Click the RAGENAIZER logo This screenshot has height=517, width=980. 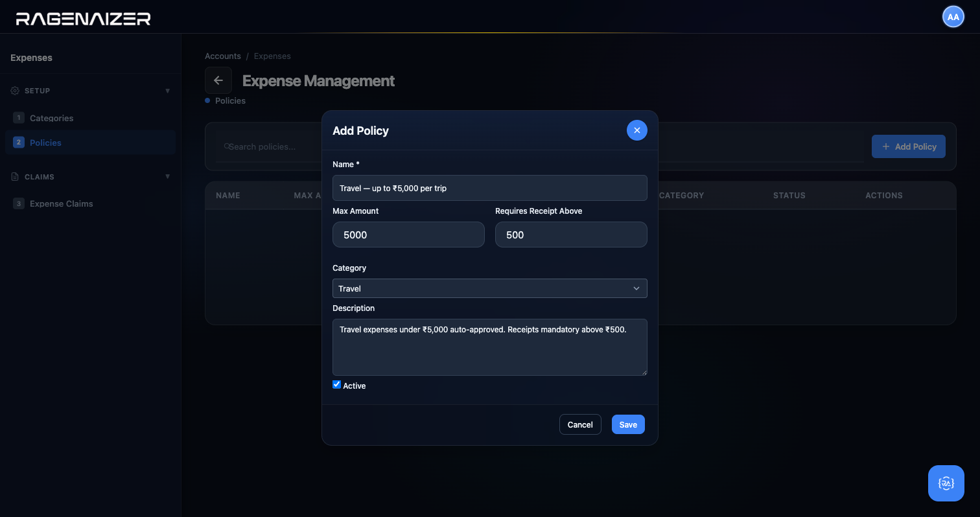pyautogui.click(x=83, y=18)
